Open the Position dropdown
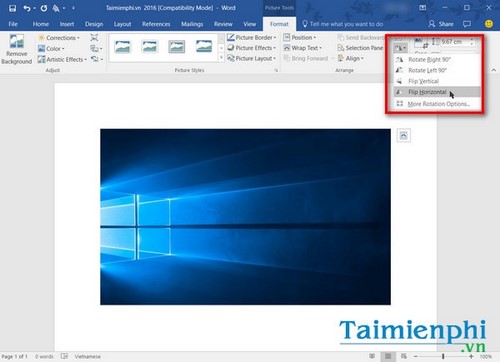The height and width of the screenshot is (362, 500). [300, 37]
